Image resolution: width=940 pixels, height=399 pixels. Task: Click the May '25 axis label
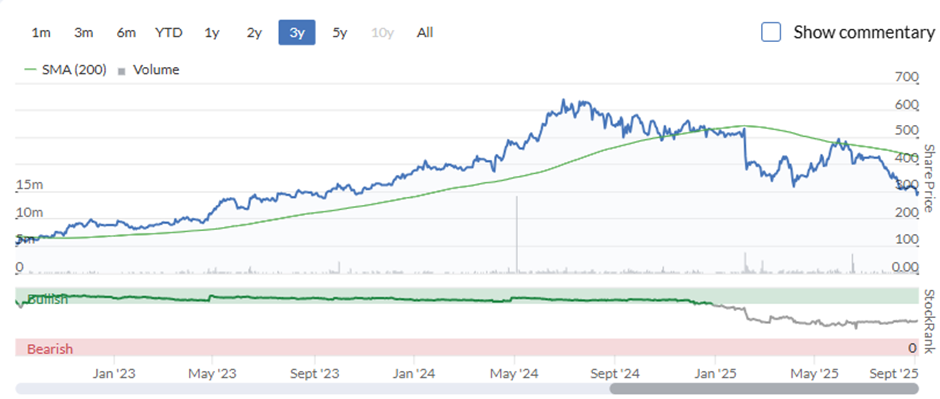pyautogui.click(x=814, y=374)
